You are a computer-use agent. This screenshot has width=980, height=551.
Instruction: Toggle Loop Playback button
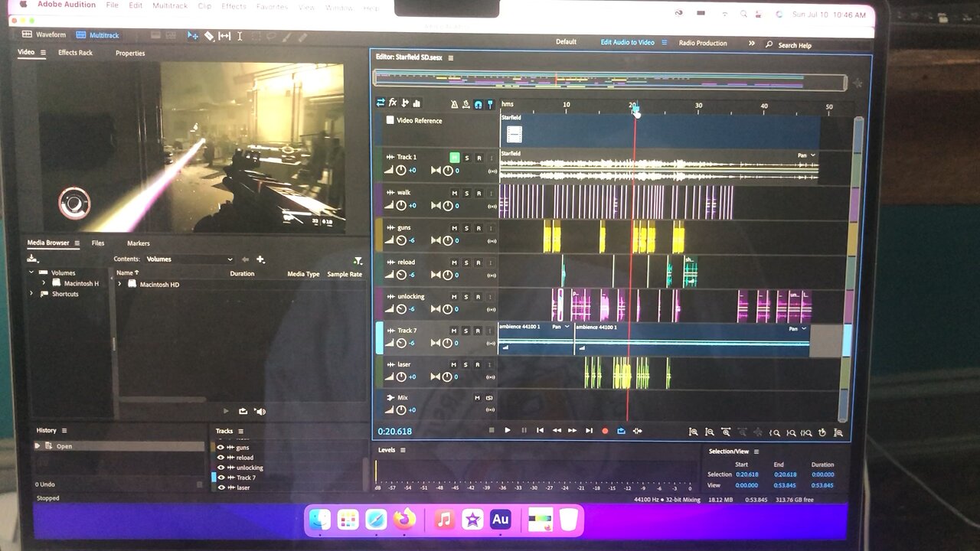pos(621,431)
